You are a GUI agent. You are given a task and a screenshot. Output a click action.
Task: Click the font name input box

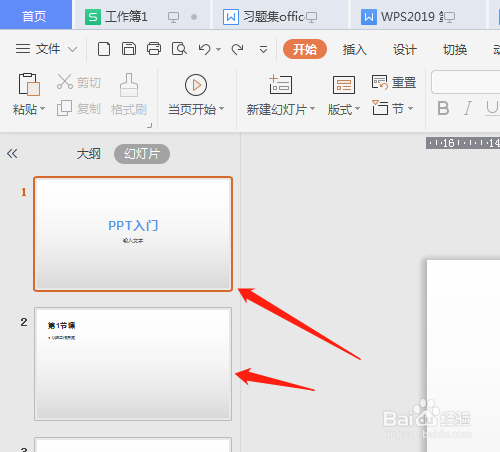point(466,82)
